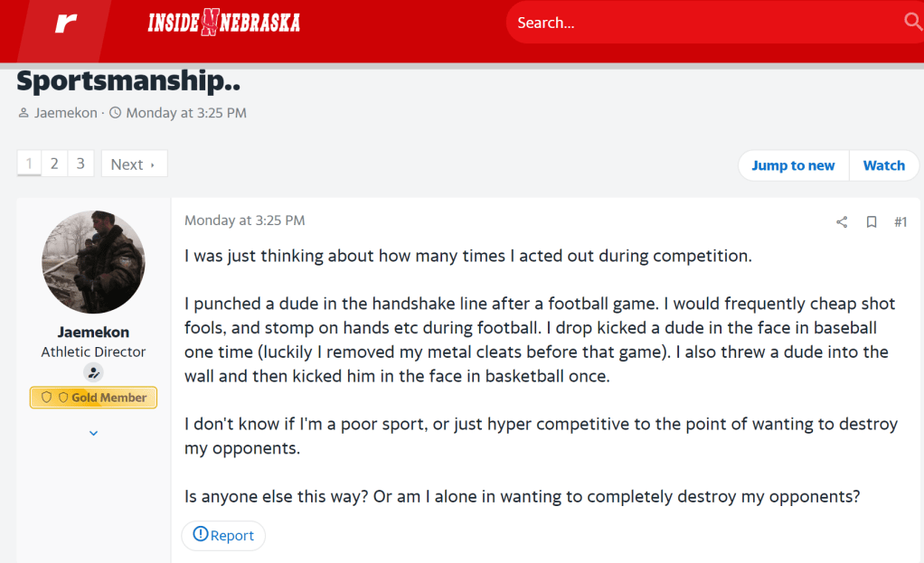924x563 pixels.
Task: Go to page 2 of thread
Action: pyautogui.click(x=54, y=164)
